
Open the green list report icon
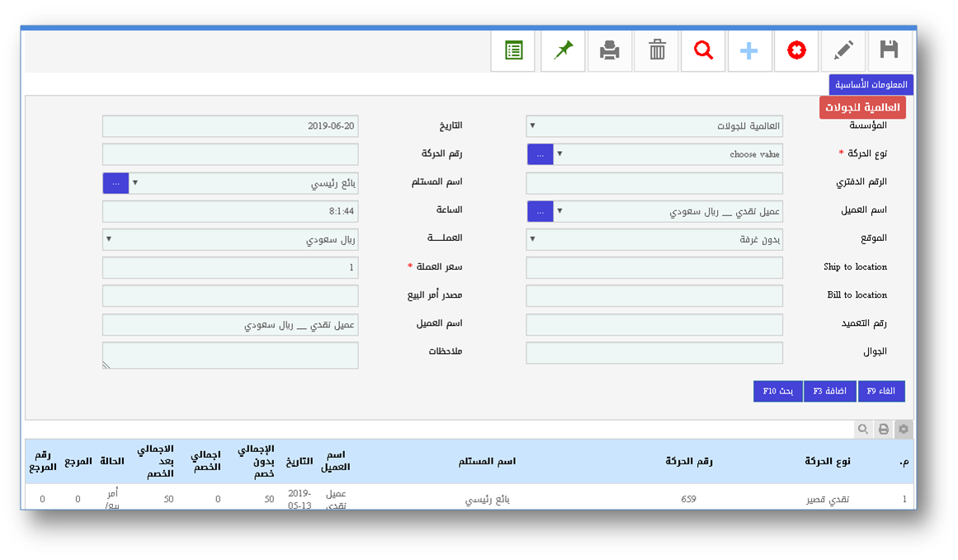click(513, 51)
